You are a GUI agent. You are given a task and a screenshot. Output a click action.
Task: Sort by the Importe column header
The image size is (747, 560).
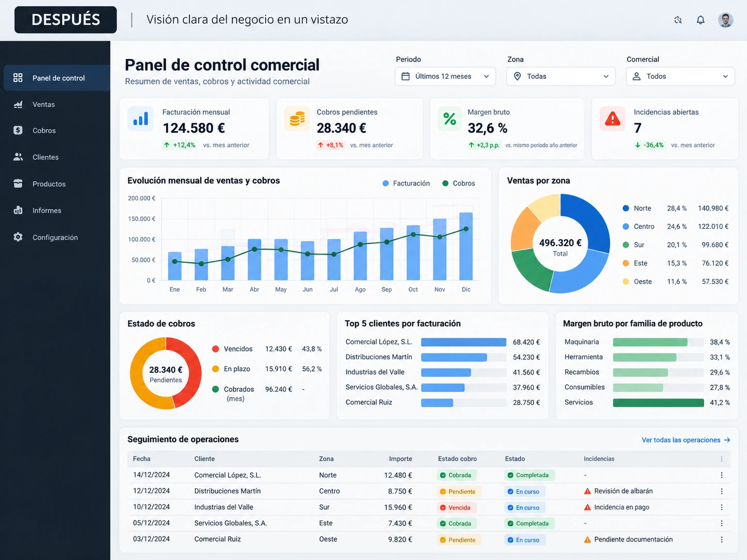(400, 459)
